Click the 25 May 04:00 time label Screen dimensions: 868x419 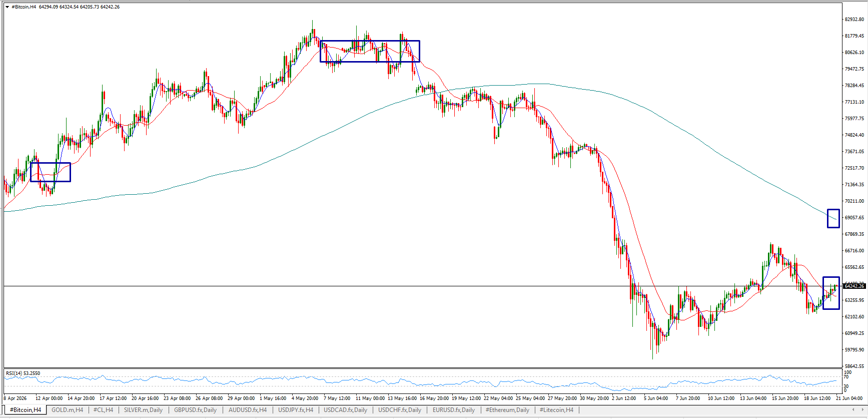point(530,398)
